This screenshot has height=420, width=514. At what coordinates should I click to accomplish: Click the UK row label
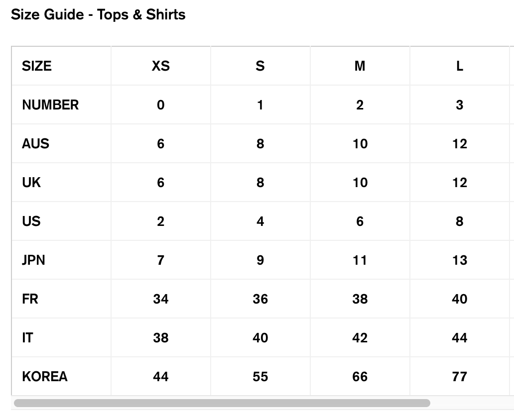(31, 183)
